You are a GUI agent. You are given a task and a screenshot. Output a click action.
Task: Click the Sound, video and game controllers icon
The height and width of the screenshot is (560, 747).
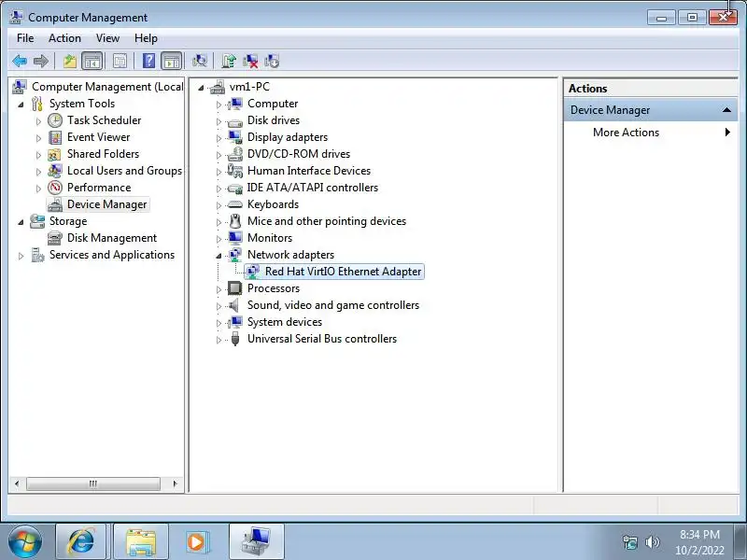pos(234,305)
